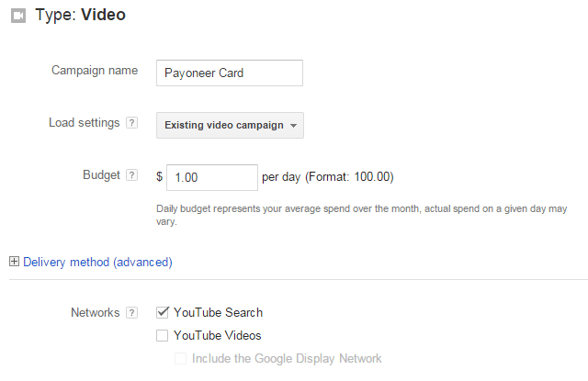Open the Existing video campaign dropdown

230,125
